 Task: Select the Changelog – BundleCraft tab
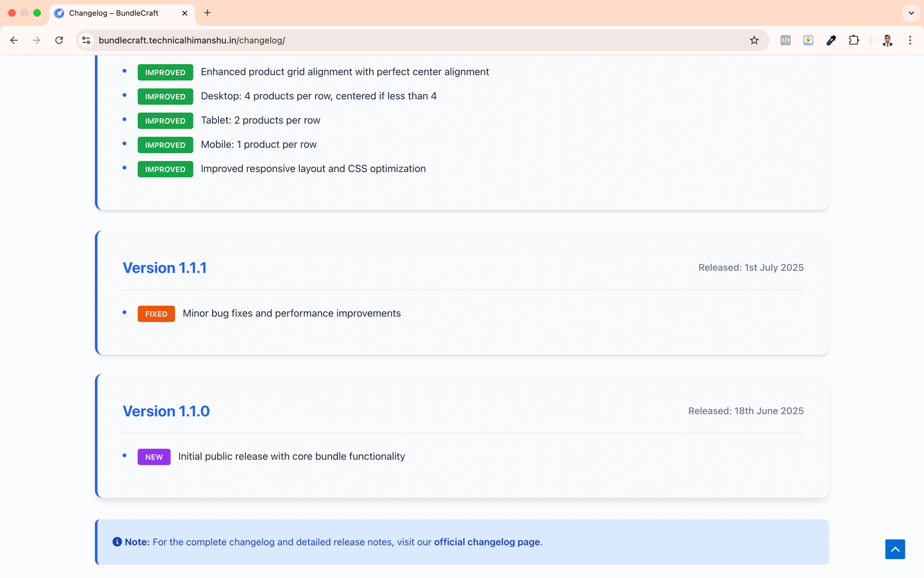[x=113, y=13]
